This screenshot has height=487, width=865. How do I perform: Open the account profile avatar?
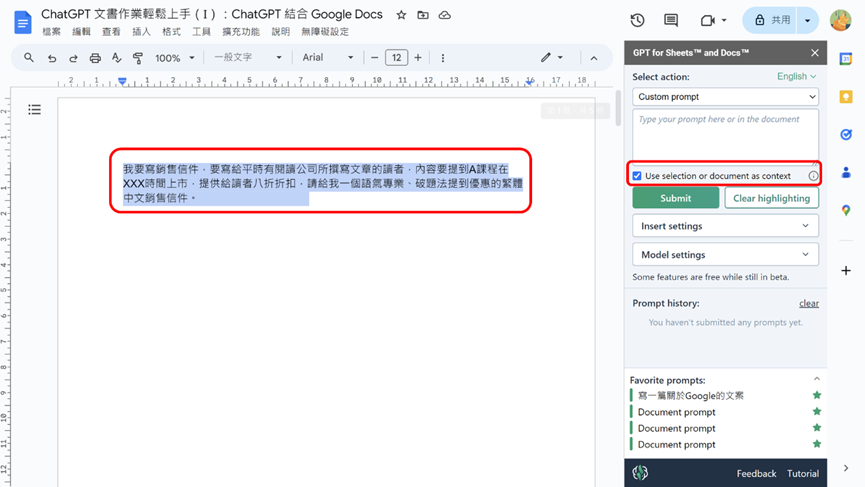point(840,20)
